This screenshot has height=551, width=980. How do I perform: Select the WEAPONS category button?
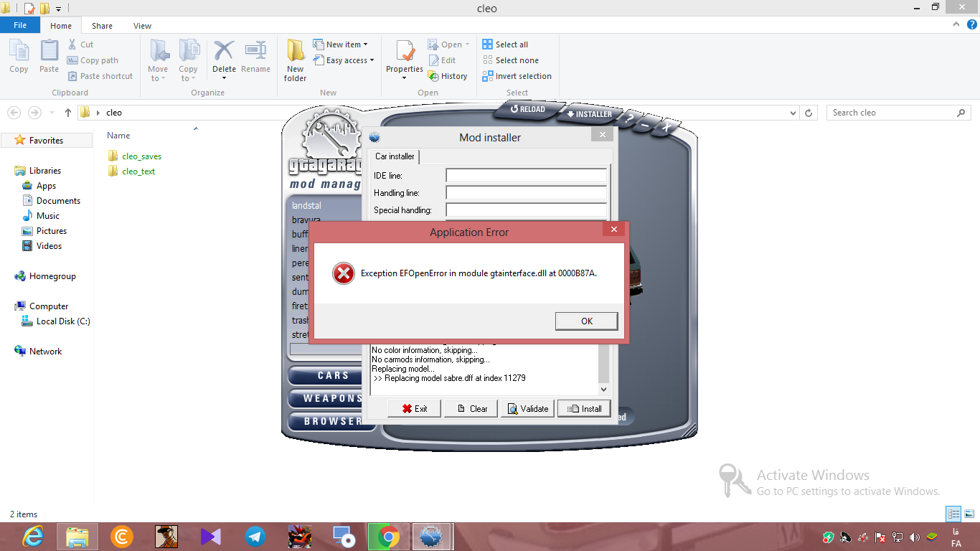tap(332, 398)
